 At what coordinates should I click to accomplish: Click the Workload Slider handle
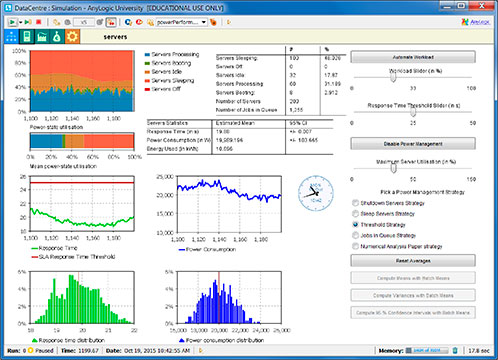click(393, 77)
